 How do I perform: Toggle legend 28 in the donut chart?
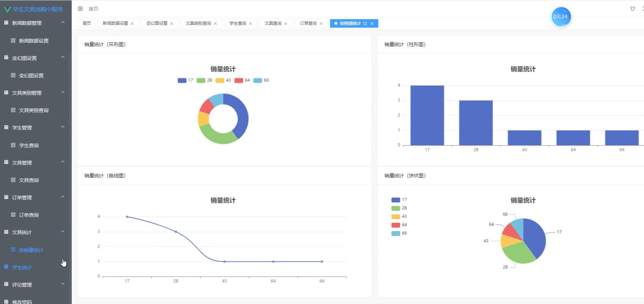pos(204,81)
